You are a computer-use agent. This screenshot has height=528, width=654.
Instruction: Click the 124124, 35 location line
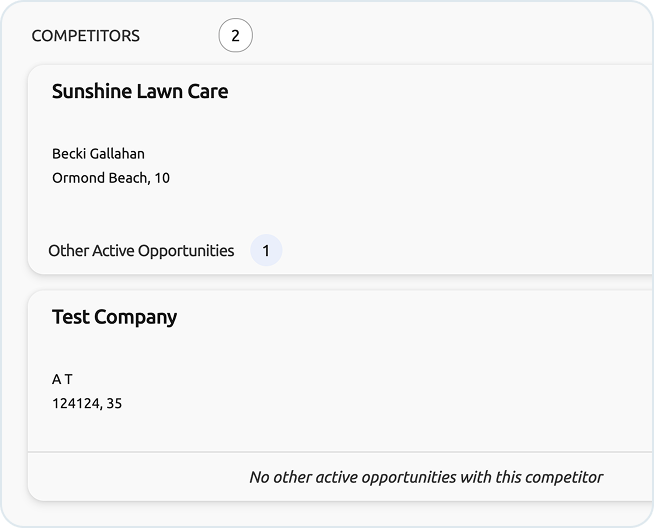(87, 405)
